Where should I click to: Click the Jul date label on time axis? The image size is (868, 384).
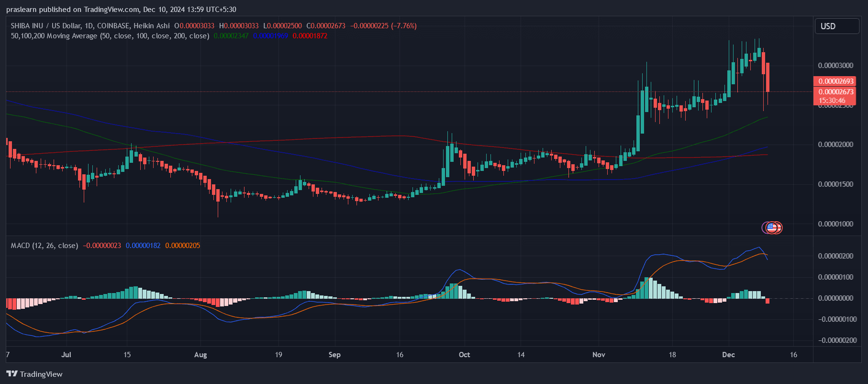coord(67,355)
